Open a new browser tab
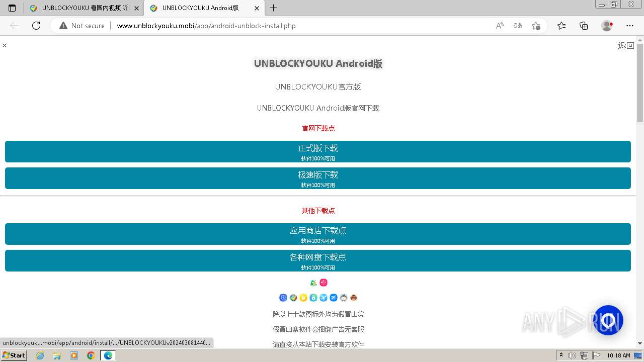This screenshot has height=362, width=644. point(273,8)
